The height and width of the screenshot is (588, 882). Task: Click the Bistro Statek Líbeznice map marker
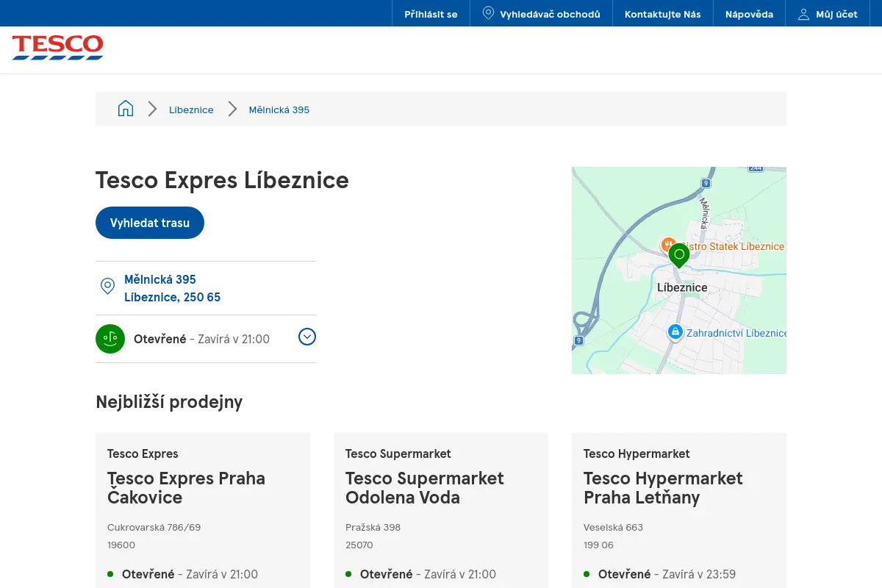tap(667, 244)
